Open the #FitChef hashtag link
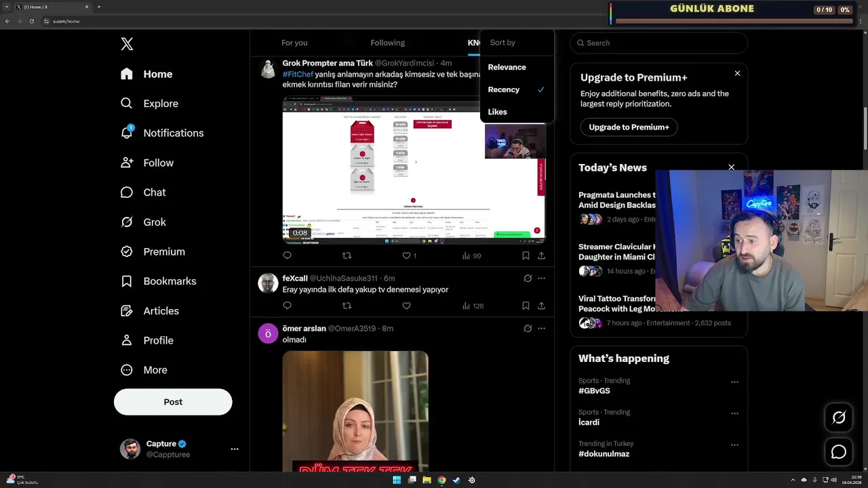 [x=298, y=74]
